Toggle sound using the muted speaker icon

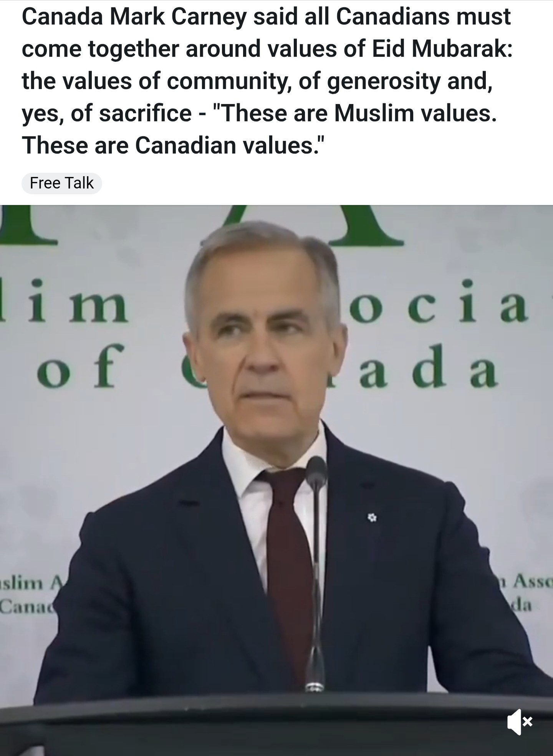coord(520,723)
